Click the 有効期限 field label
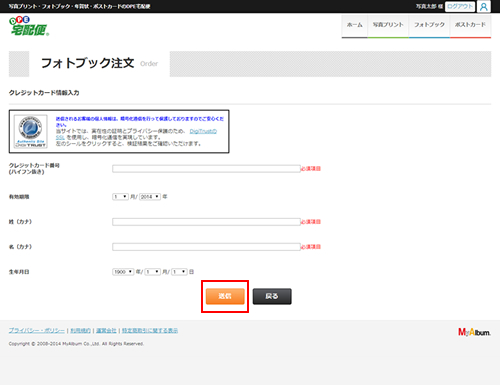The image size is (500, 385). [19, 197]
